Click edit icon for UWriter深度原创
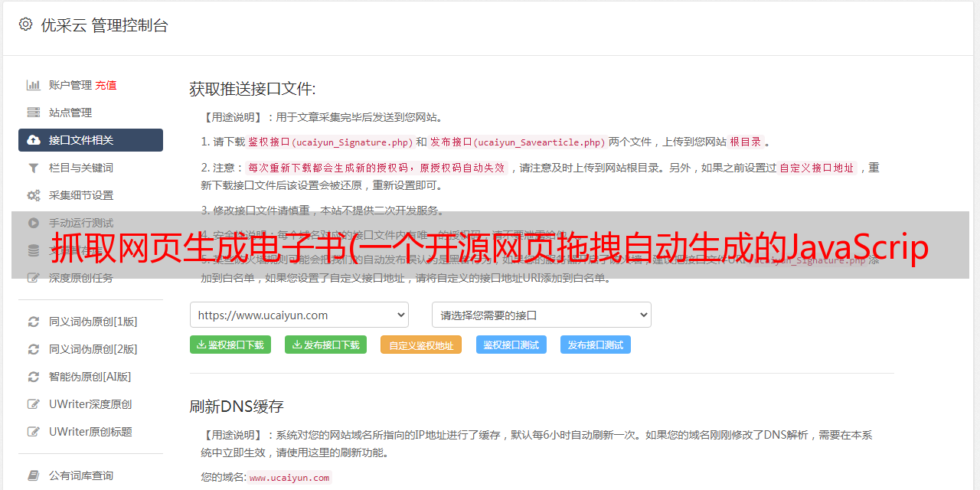980x490 pixels. pyautogui.click(x=34, y=404)
